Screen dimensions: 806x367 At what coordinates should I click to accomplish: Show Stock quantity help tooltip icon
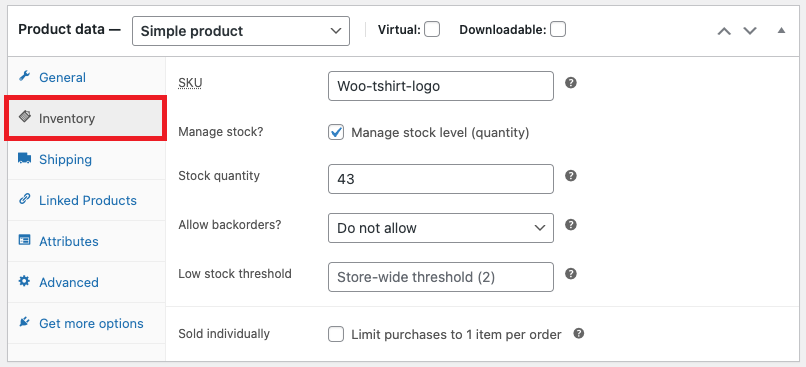pos(571,176)
